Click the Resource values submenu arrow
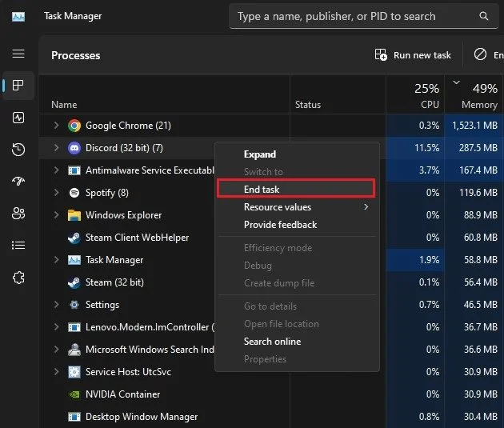 366,207
